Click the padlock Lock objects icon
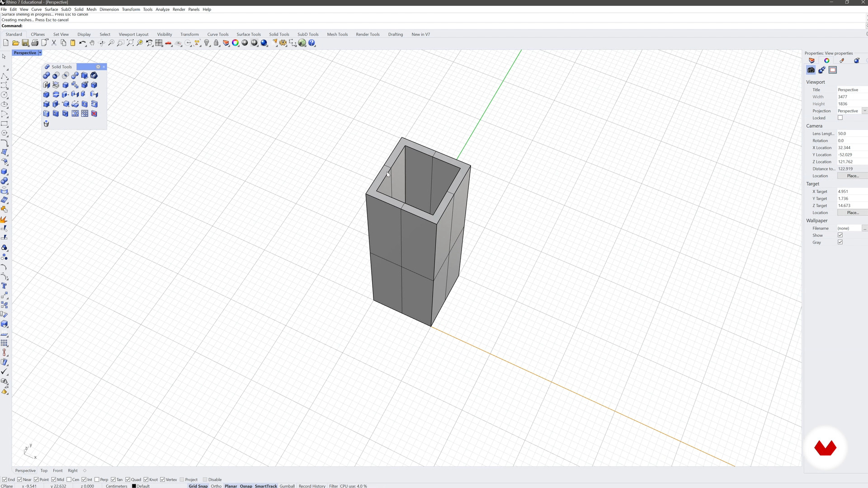868x488 pixels. click(x=216, y=43)
